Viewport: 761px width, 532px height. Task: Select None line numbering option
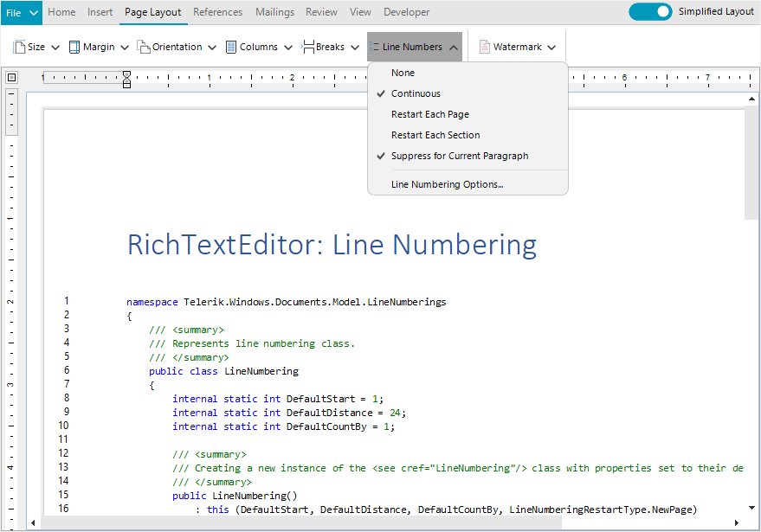[468, 73]
